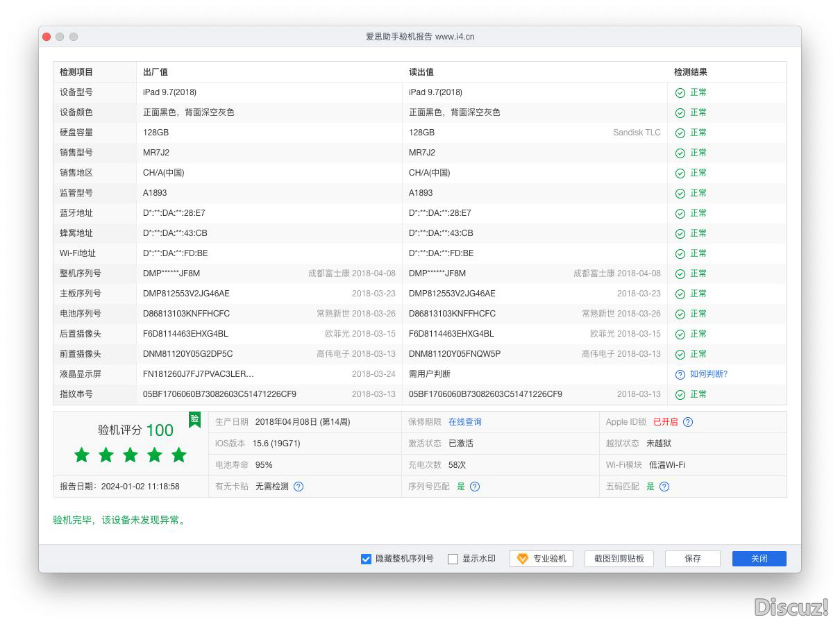The image size is (840, 624).
Task: Click the 读出值 regulatory model A1893
Action: pyautogui.click(x=421, y=193)
